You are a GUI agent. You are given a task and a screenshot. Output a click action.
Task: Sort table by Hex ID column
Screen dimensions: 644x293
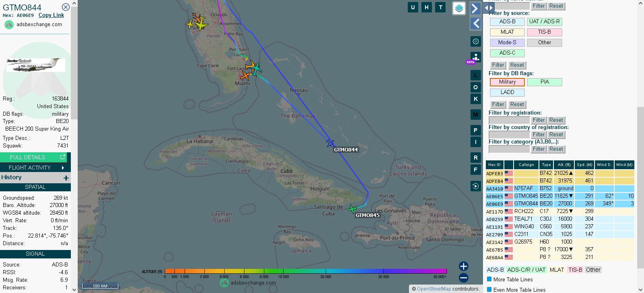pos(494,165)
